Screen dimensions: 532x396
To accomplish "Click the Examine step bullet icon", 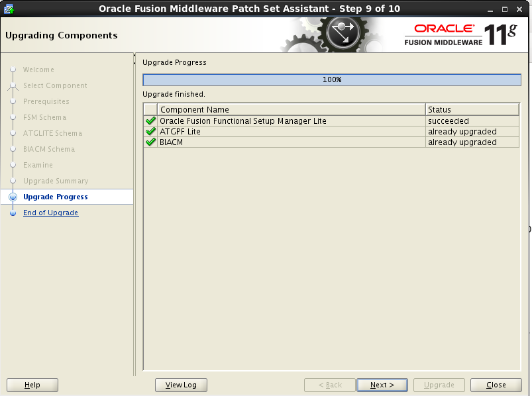I will (x=13, y=165).
